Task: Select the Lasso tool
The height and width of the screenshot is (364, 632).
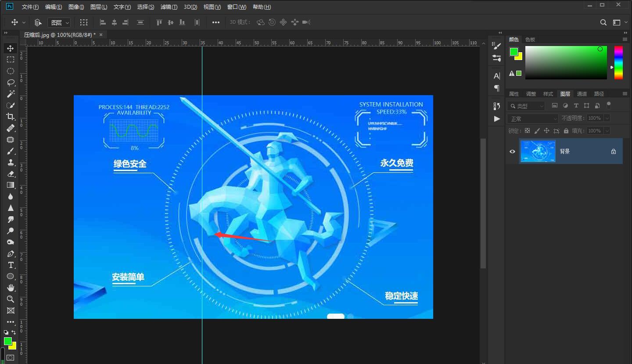Action: point(11,82)
